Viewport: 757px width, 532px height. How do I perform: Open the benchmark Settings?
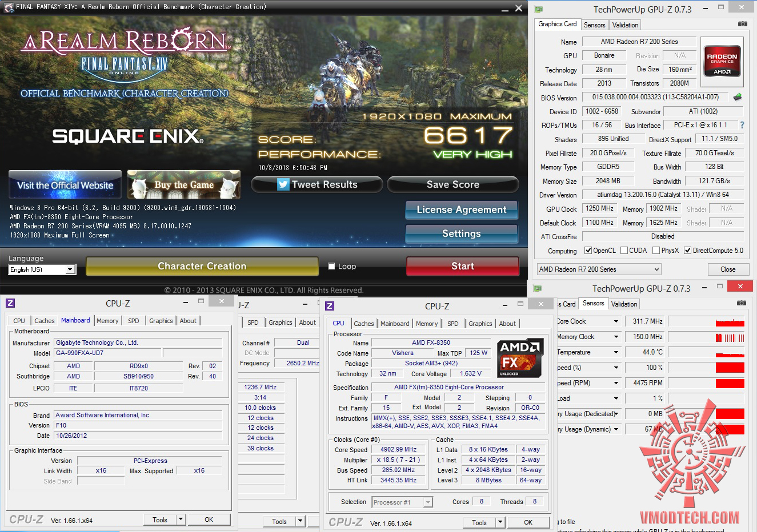462,233
